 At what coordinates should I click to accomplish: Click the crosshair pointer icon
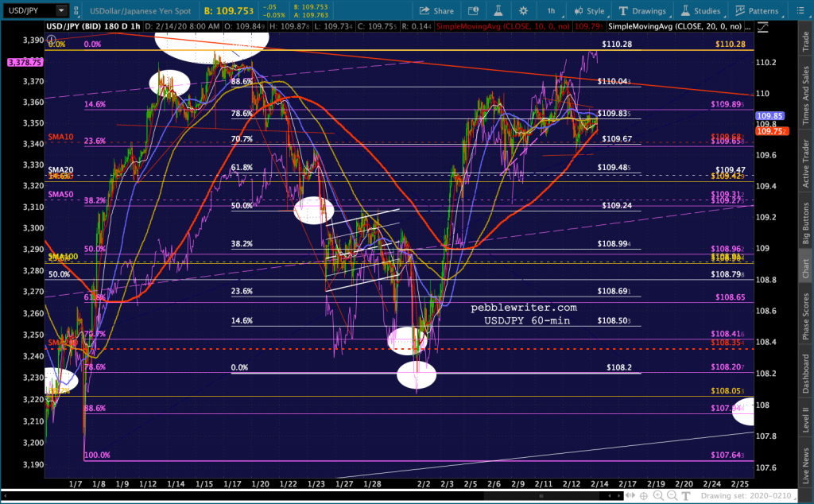[644, 496]
